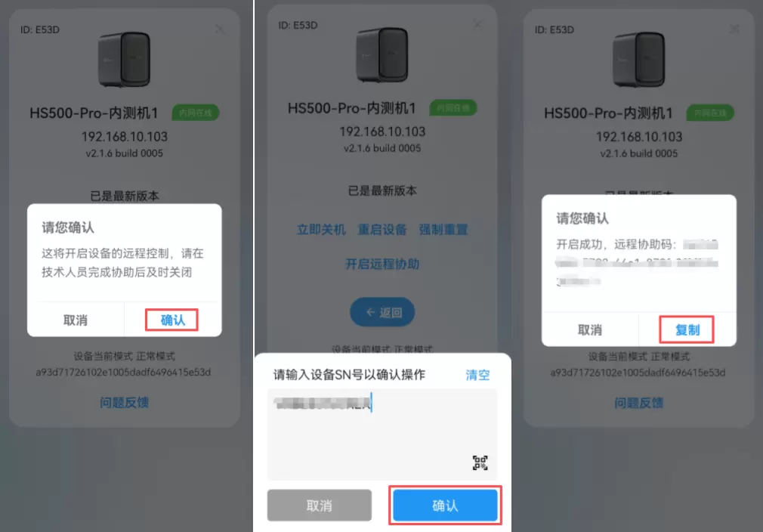This screenshot has height=532, width=763.
Task: Cancel the remote control prompt in the left dialog
Action: pyautogui.click(x=76, y=320)
